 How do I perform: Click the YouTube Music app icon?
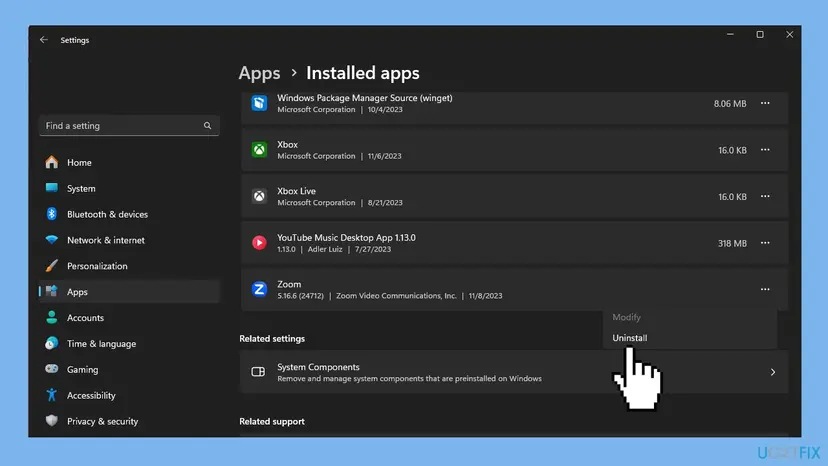[x=259, y=243]
